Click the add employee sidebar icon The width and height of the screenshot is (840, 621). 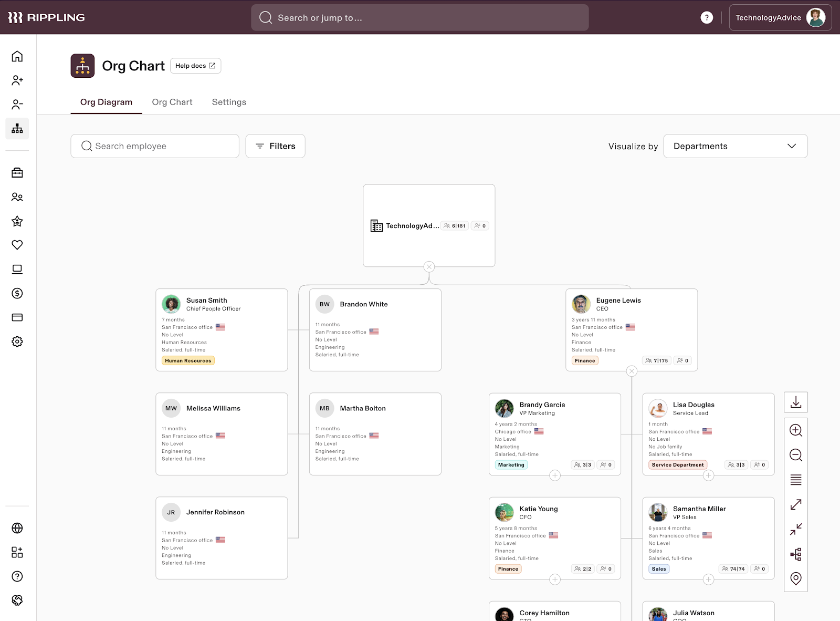17,80
